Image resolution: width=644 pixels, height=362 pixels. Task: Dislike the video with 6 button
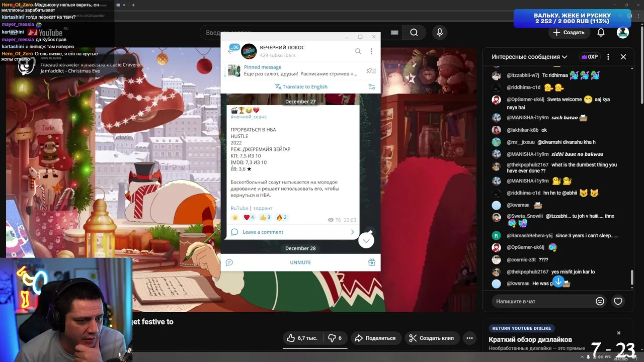click(x=335, y=338)
